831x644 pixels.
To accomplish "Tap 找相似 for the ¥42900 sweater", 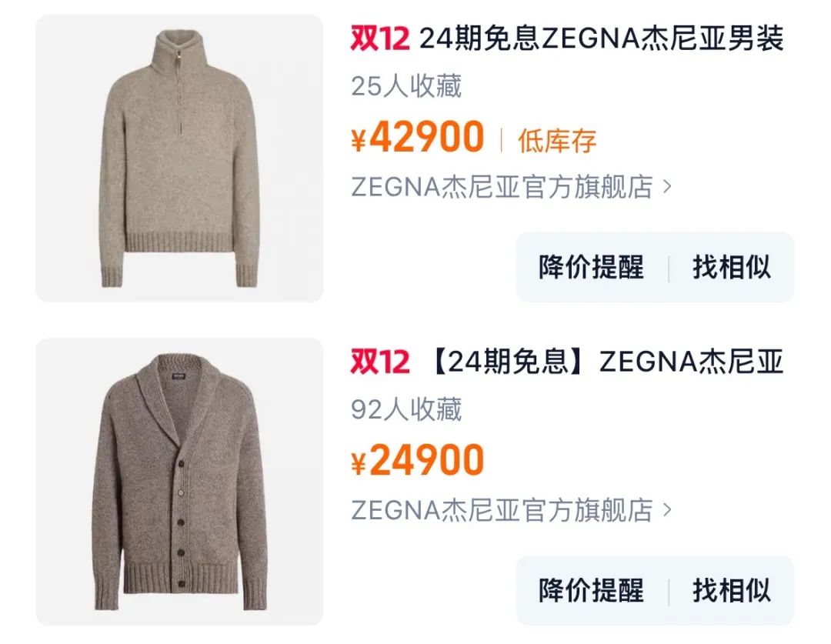I will [x=732, y=267].
